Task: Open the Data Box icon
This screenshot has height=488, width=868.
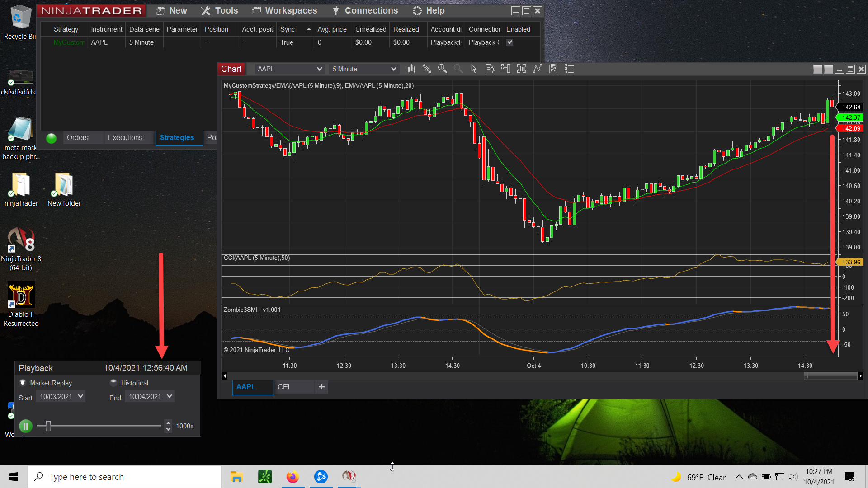Action: [x=490, y=69]
